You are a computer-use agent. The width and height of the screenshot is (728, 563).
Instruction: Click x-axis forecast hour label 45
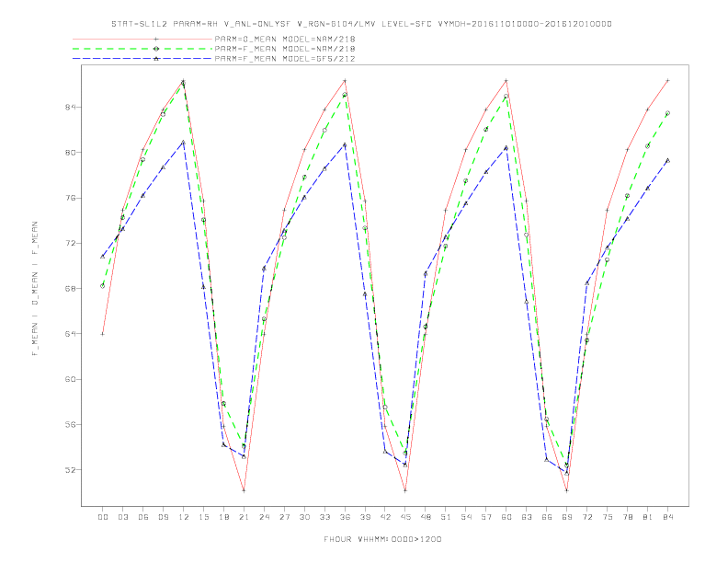tap(405, 517)
